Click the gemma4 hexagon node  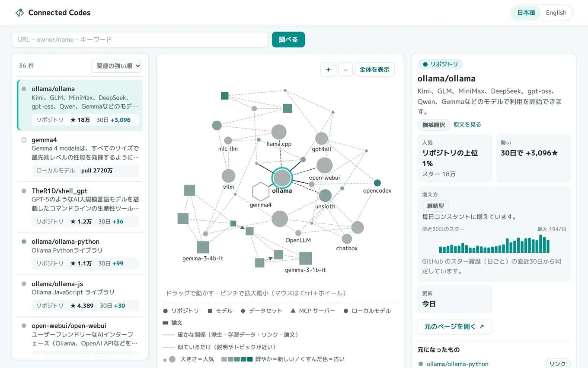pos(261,192)
